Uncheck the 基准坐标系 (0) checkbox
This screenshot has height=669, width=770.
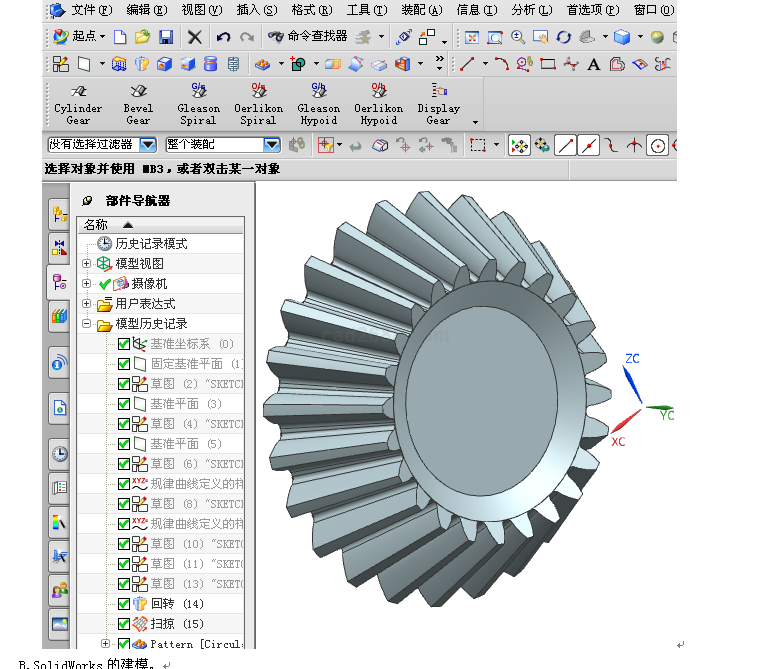124,344
